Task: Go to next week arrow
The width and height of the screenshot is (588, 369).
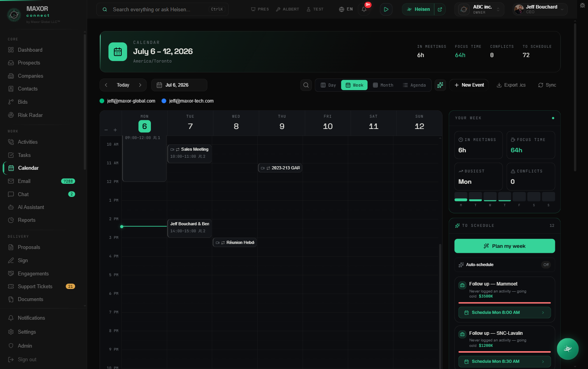Action: tap(140, 85)
